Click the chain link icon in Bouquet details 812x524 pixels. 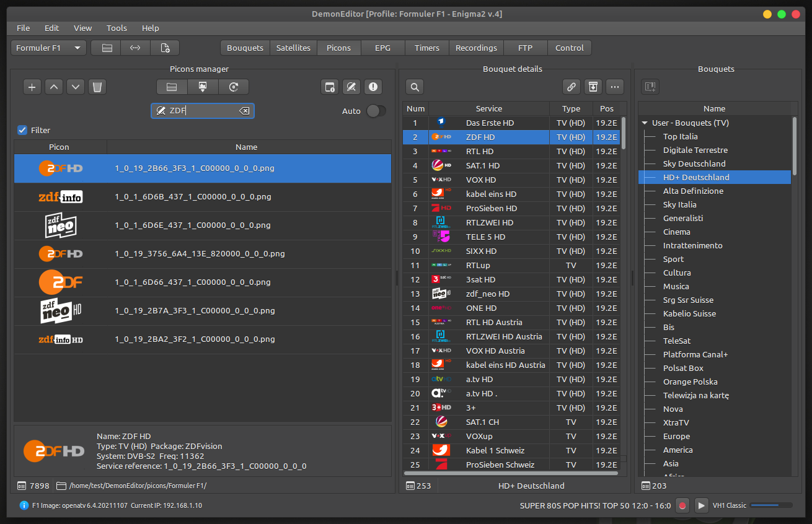pos(571,87)
